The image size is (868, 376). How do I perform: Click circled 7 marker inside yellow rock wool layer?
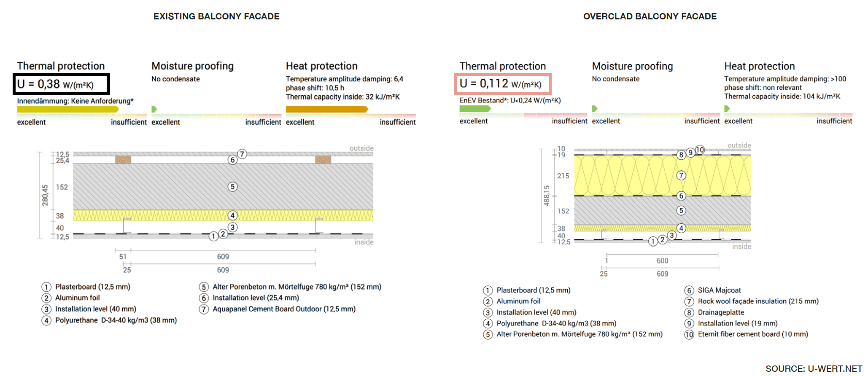click(681, 175)
